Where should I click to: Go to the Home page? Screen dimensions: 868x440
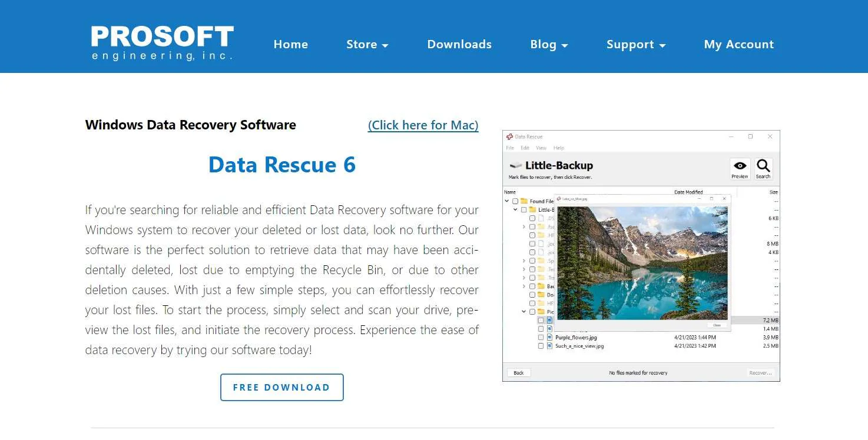point(291,45)
